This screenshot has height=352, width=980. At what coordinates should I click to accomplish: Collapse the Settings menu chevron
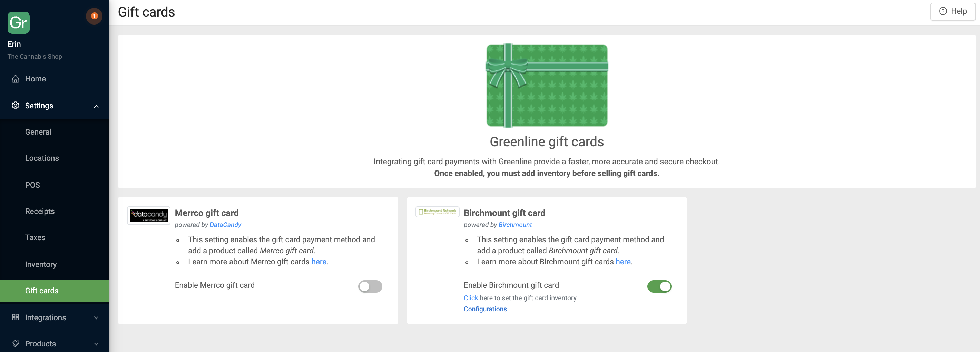click(96, 106)
